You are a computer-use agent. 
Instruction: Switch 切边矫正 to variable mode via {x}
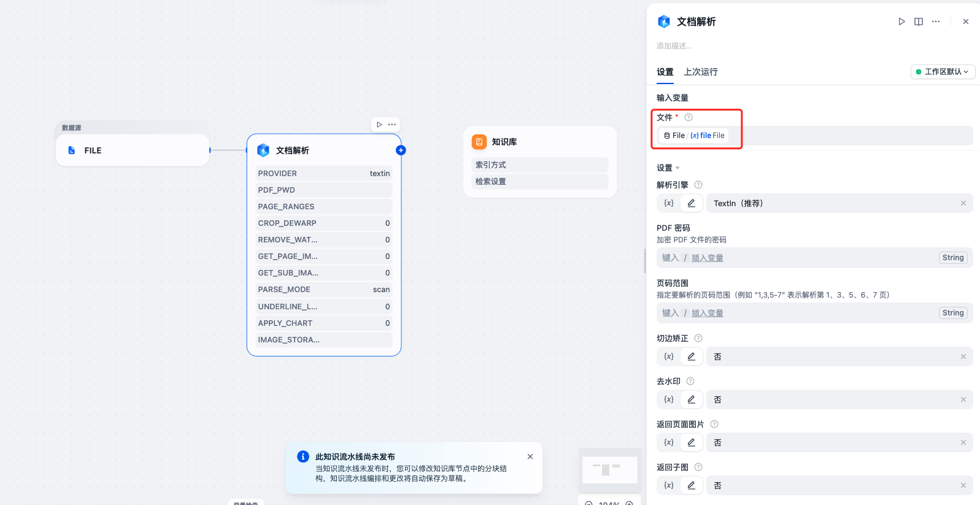click(669, 357)
